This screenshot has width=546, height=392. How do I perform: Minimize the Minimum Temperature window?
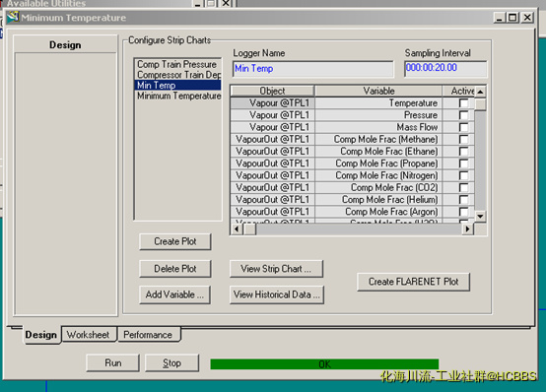499,18
